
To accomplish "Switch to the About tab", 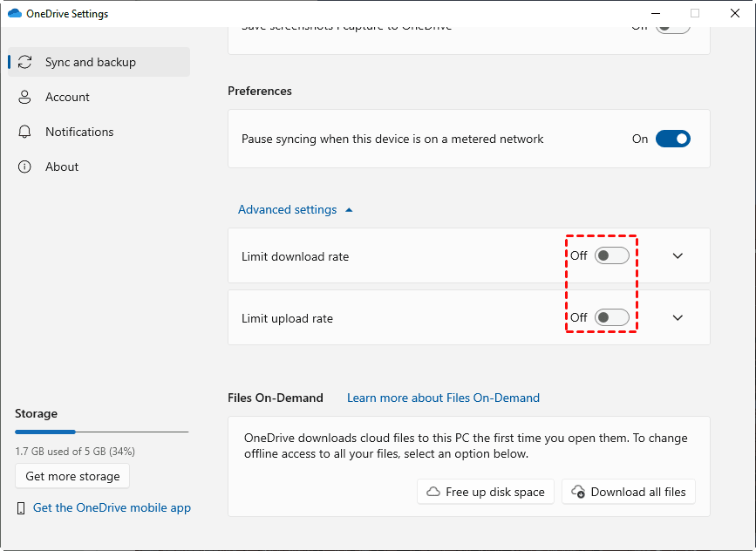I will [x=62, y=167].
